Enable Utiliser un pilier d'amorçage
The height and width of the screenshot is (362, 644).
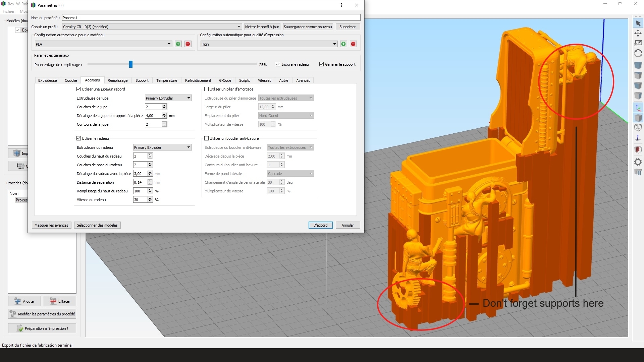point(207,89)
